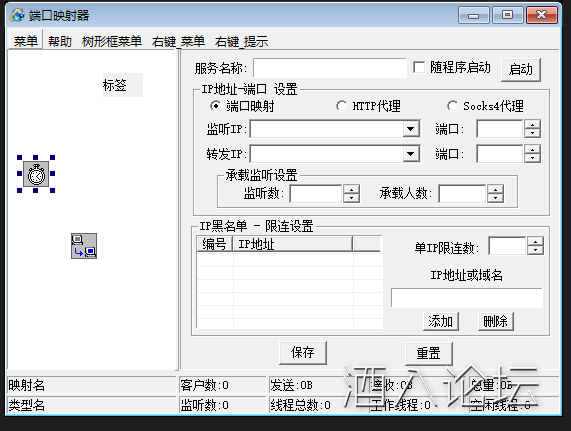Click the network port-mapping computers icon
This screenshot has height=431, width=571.
click(x=84, y=246)
